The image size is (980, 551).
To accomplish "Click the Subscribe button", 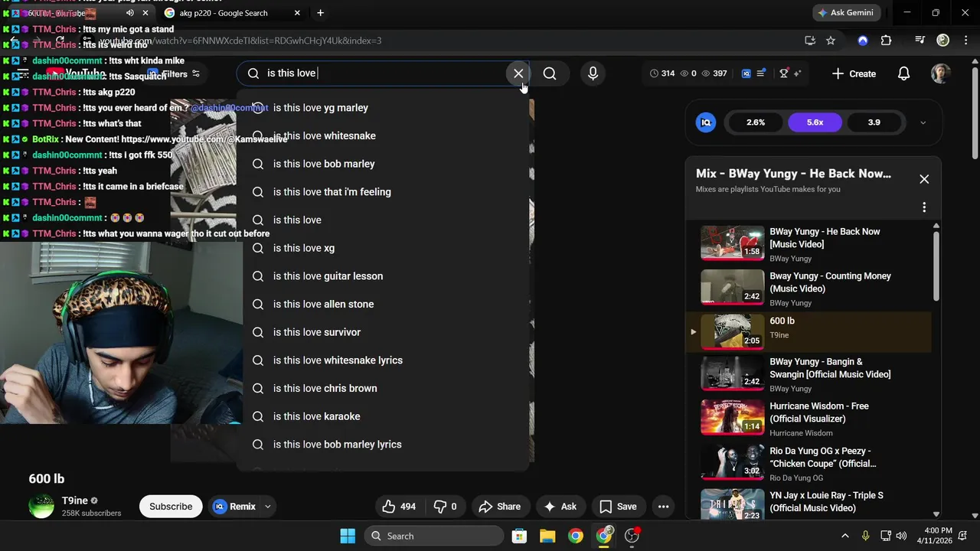I will (x=171, y=507).
